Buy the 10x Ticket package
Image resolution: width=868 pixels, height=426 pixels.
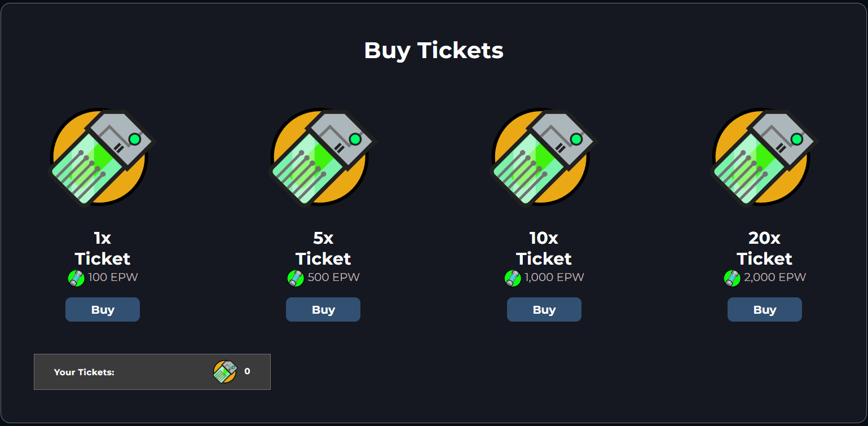544,310
